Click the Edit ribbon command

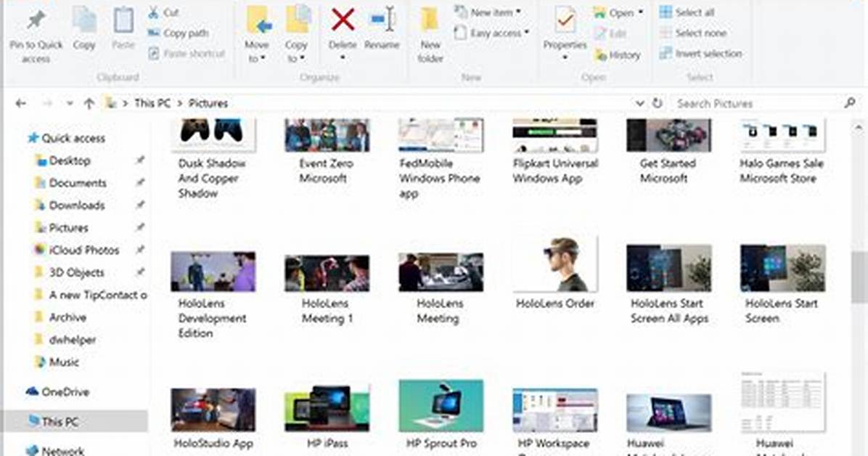pyautogui.click(x=610, y=33)
